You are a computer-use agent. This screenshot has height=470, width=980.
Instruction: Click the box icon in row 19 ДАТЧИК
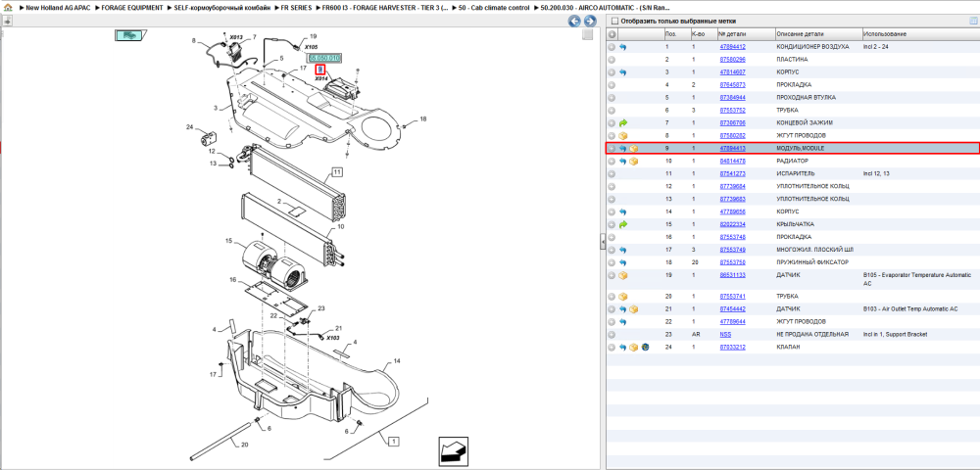point(623,275)
